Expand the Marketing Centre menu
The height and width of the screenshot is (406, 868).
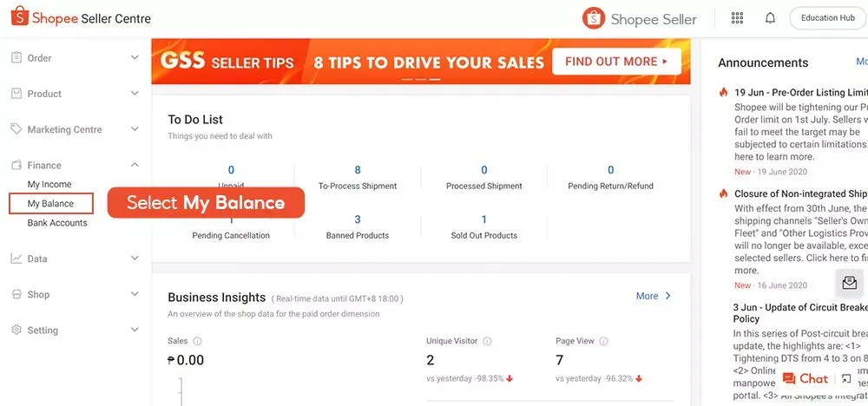[x=76, y=129]
